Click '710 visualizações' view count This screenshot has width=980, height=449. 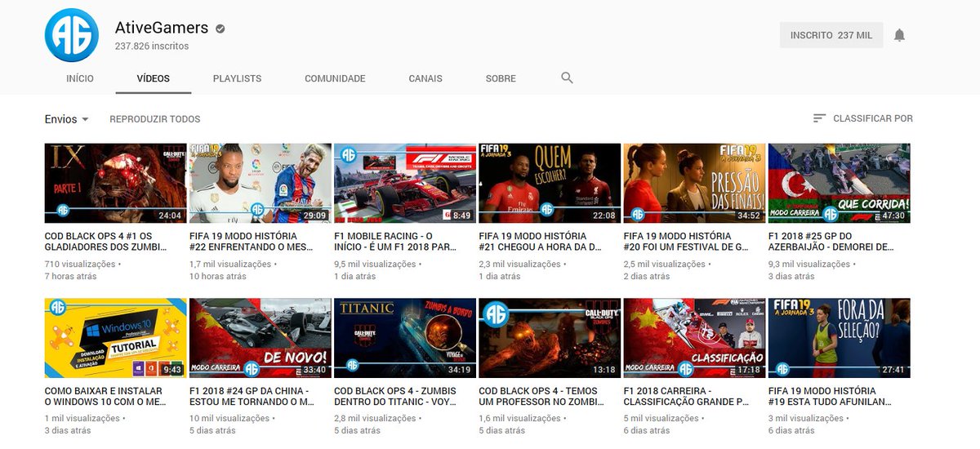(x=81, y=265)
